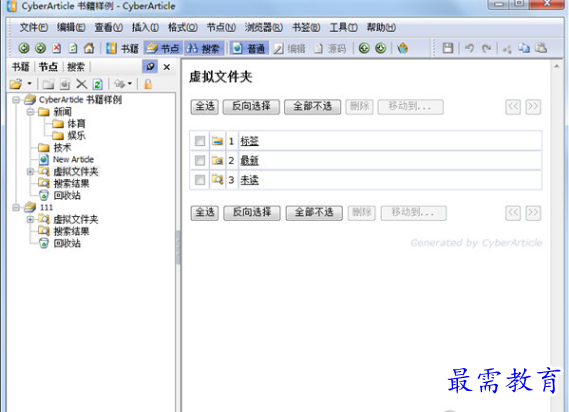Screen dimensions: 569x412
Task: Switch to 书籍 tab in side panel
Action: pyautogui.click(x=21, y=67)
